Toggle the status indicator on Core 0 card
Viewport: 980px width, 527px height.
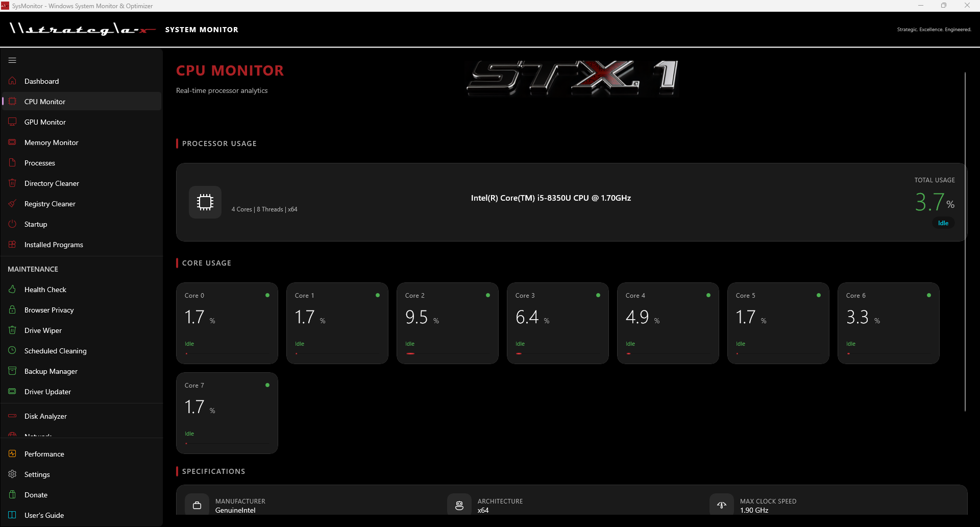tap(267, 295)
